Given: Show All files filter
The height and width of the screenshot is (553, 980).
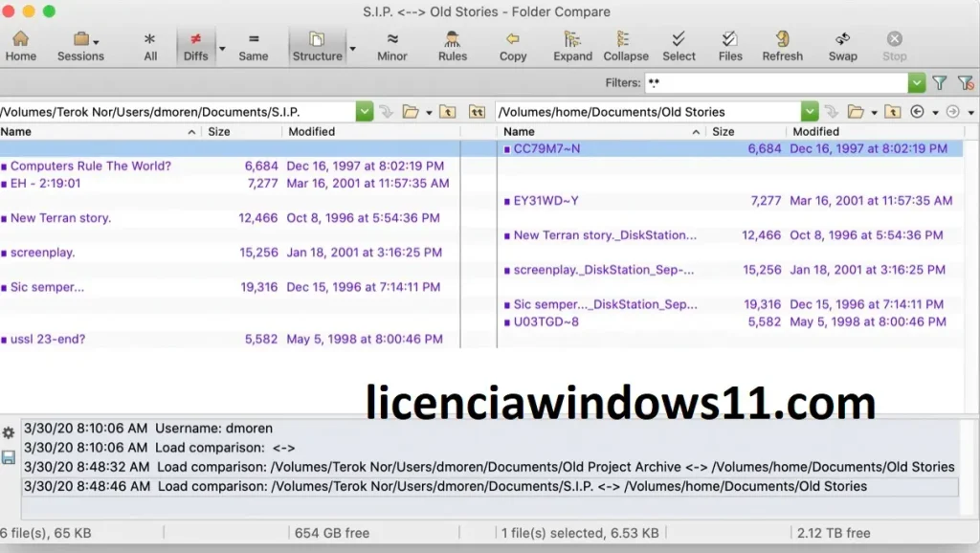Looking at the screenshot, I should 150,46.
